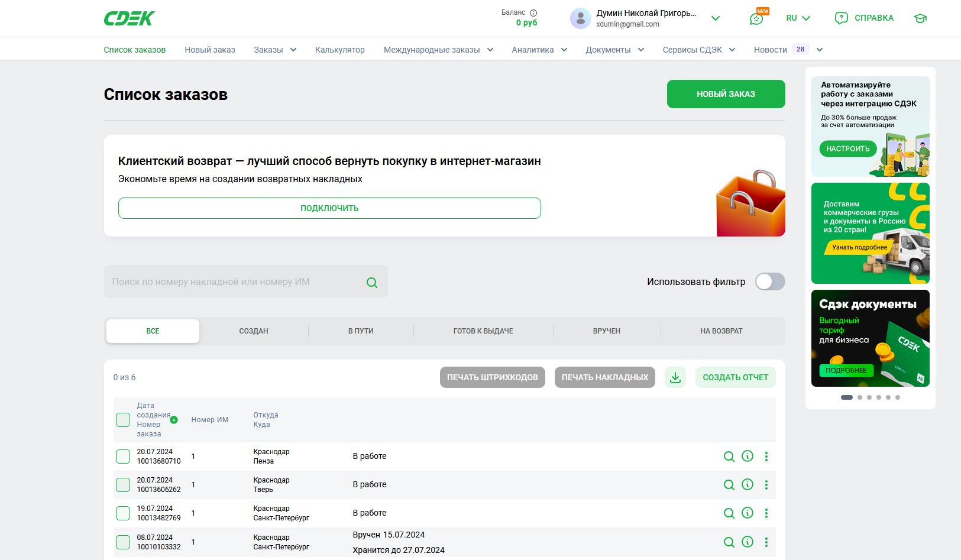Image resolution: width=961 pixels, height=560 pixels.
Task: Click the green НОВЫЙ ЗАКАЗ button
Action: [x=726, y=94]
